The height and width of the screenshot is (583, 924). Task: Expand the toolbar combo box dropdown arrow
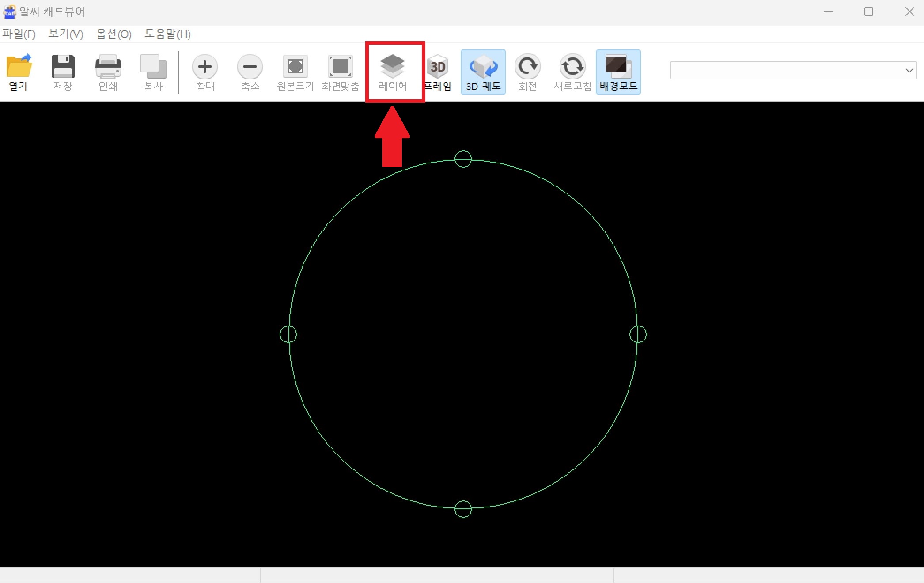tap(909, 71)
